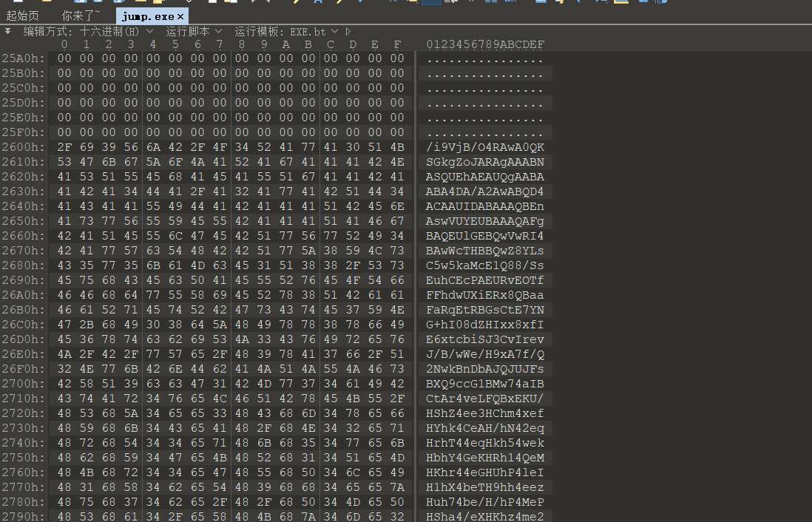Screen dimensions: 812x522
Task: Click first byte 53 in row 2610h
Action: (x=64, y=162)
